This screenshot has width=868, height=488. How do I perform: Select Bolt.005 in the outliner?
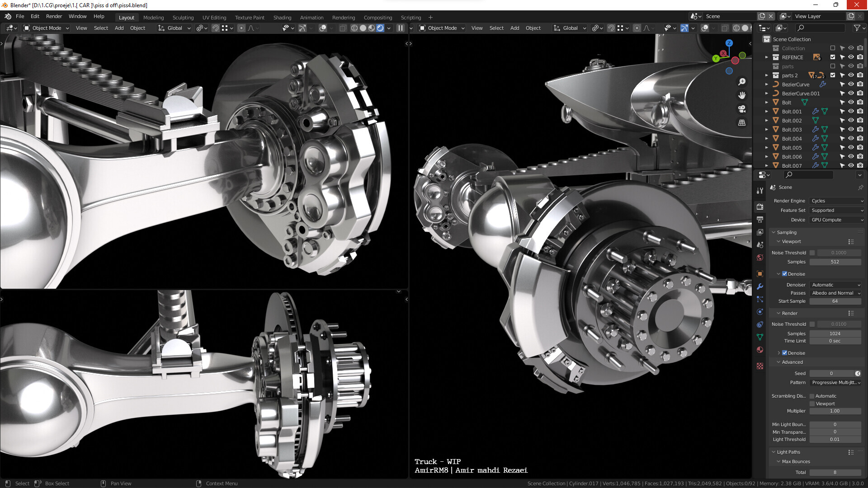click(792, 148)
